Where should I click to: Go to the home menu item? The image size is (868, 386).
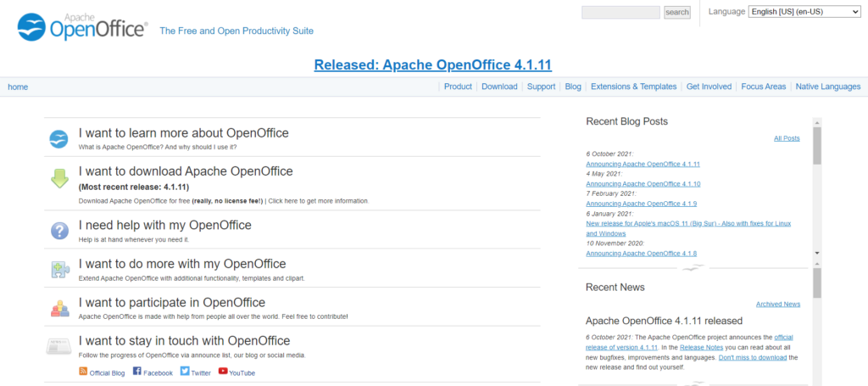pyautogui.click(x=18, y=87)
